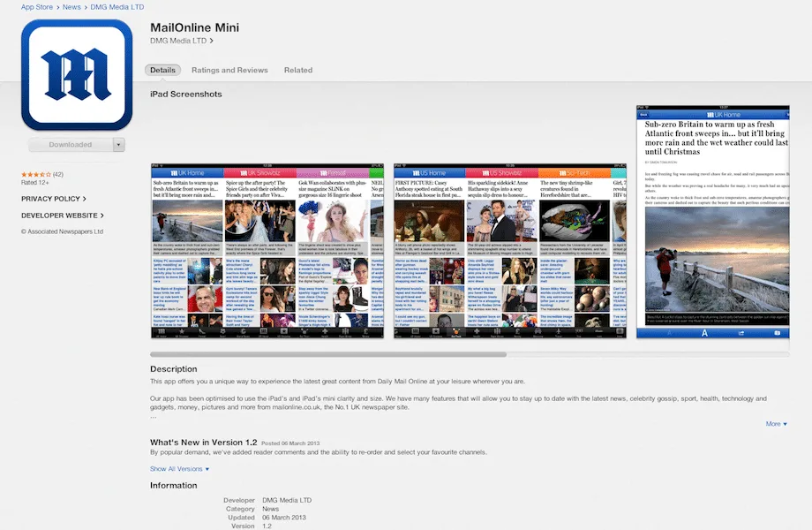Expand description with the More link
This screenshot has width=812, height=530.
coord(777,424)
